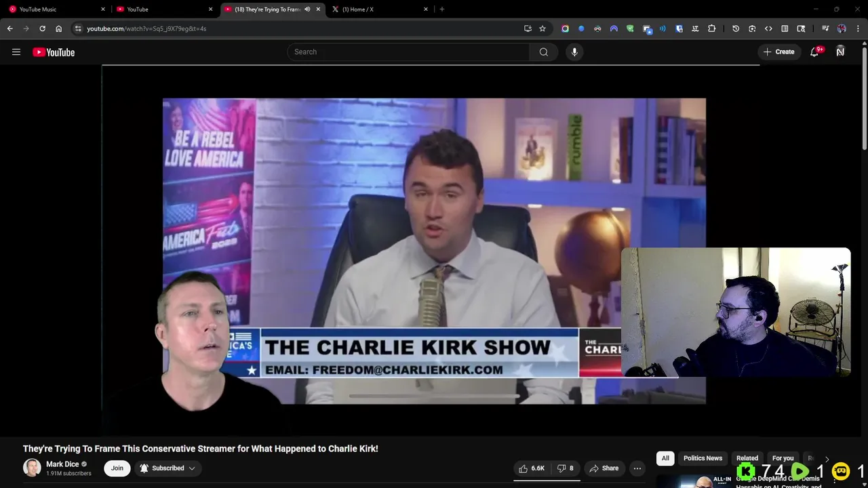Viewport: 868px width, 488px height.
Task: Click the search magnifier button
Action: [544, 52]
